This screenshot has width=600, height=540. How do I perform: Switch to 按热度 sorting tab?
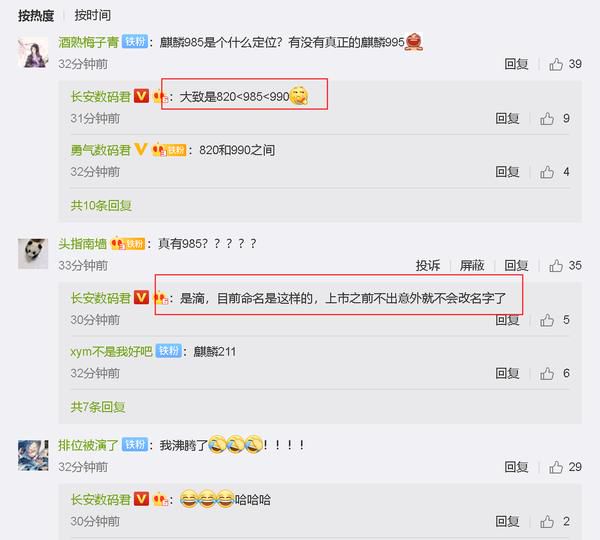36,16
